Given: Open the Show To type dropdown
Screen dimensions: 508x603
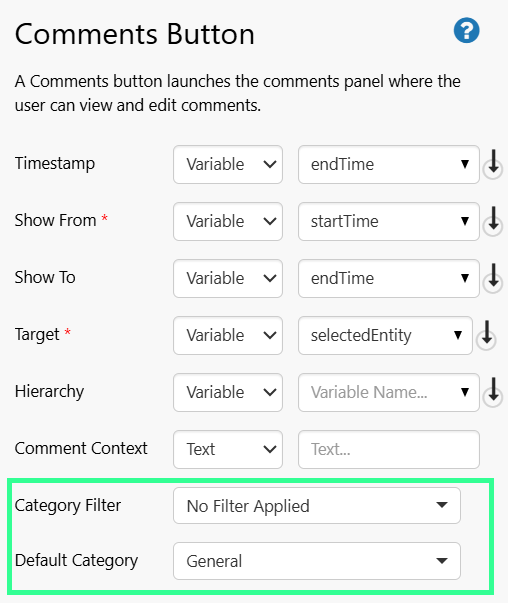Looking at the screenshot, I should (x=228, y=278).
